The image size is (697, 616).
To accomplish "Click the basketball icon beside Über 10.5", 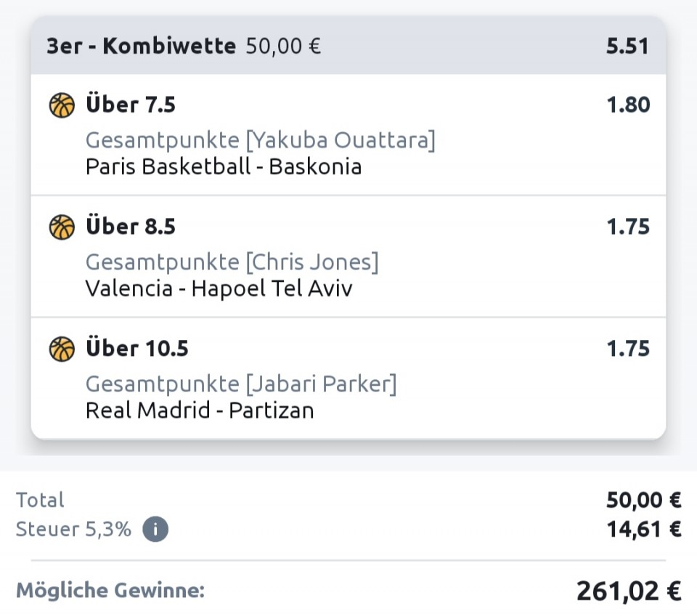I will pyautogui.click(x=62, y=349).
